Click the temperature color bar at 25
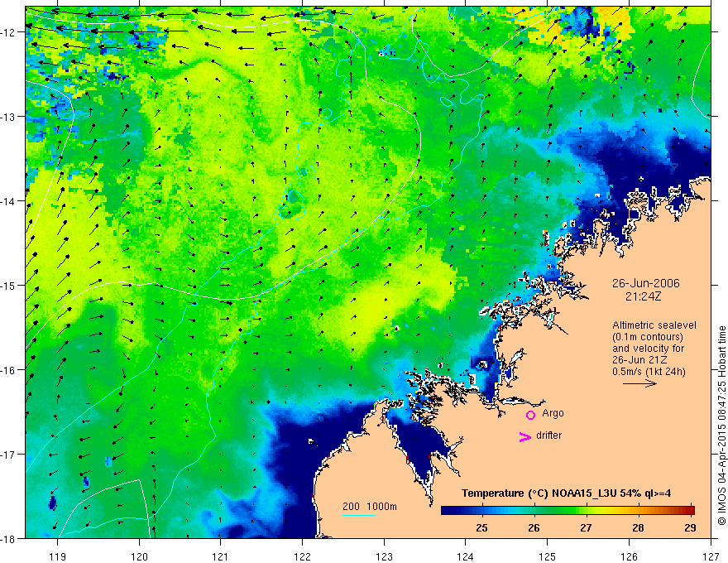Viewport: 728px width, 563px height. pyautogui.click(x=482, y=511)
